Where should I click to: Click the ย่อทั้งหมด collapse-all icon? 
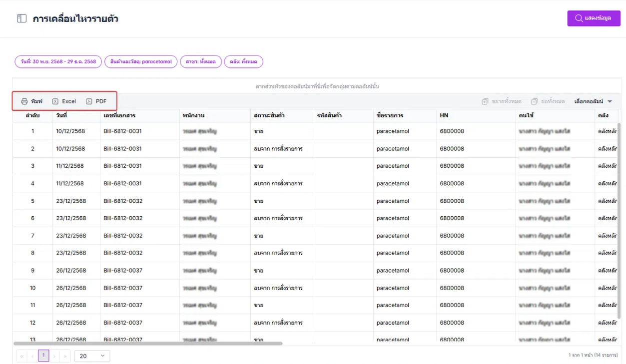click(534, 101)
